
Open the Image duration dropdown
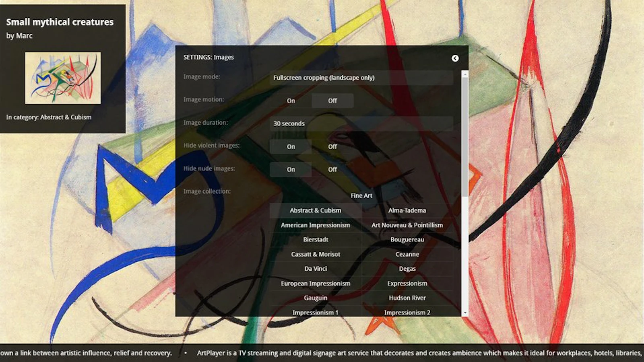(361, 123)
